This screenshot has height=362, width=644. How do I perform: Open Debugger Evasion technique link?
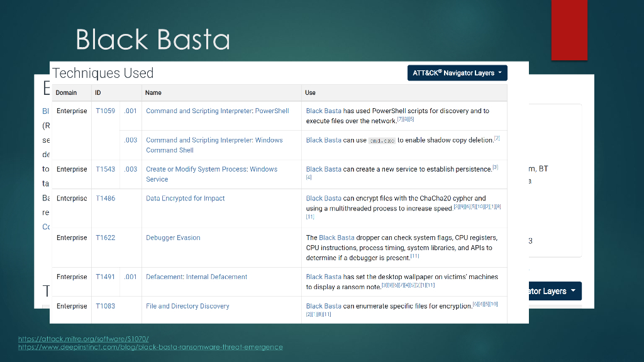pos(173,238)
